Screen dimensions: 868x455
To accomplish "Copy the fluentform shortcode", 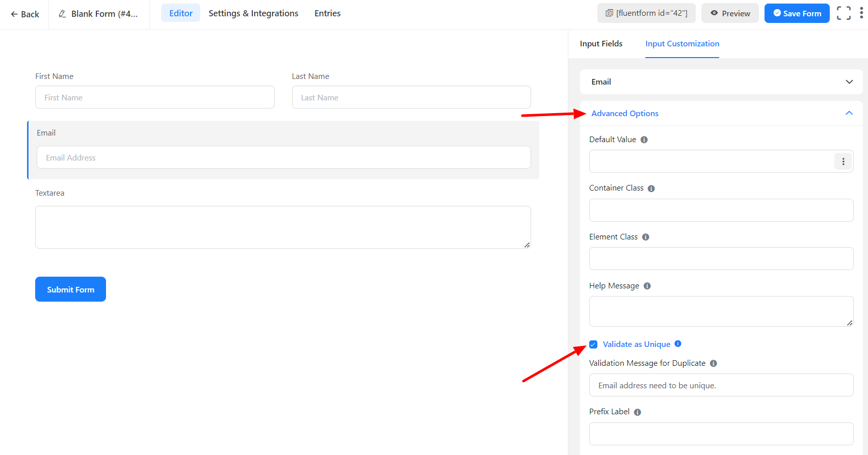I will click(x=646, y=13).
